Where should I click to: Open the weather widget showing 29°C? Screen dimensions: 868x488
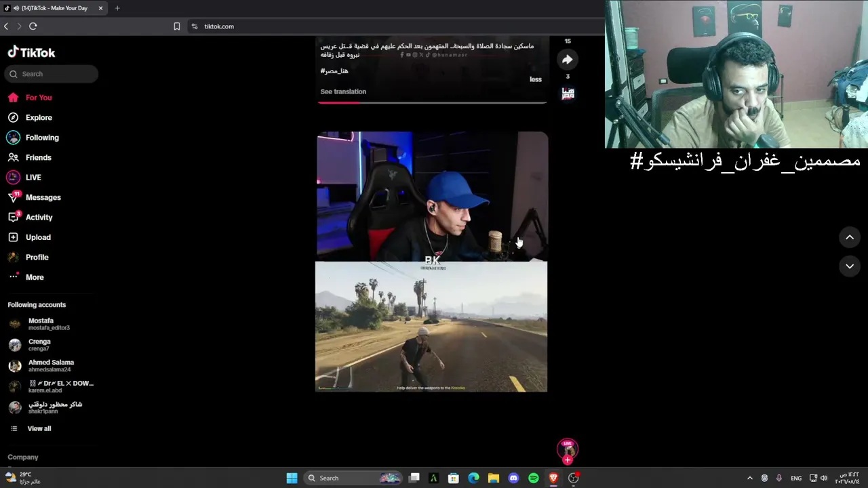pyautogui.click(x=24, y=478)
